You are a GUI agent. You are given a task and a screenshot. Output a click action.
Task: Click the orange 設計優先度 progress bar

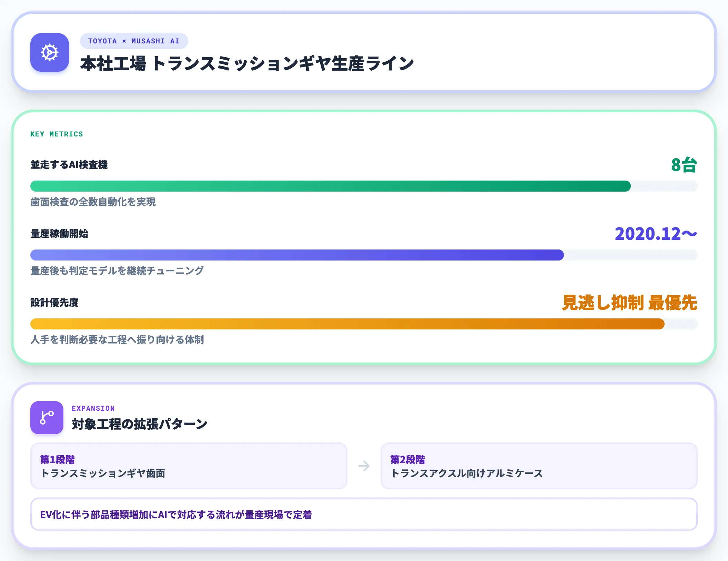tap(364, 324)
